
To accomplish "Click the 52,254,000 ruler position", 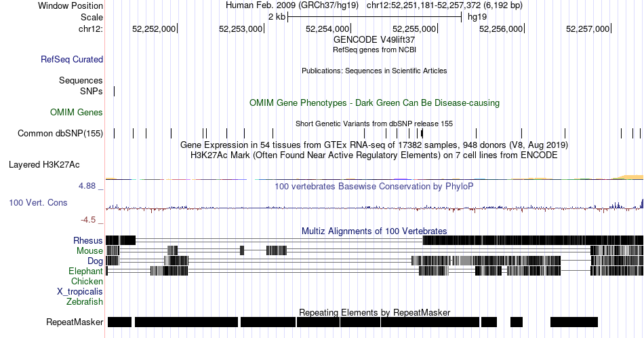I will 327,29.
